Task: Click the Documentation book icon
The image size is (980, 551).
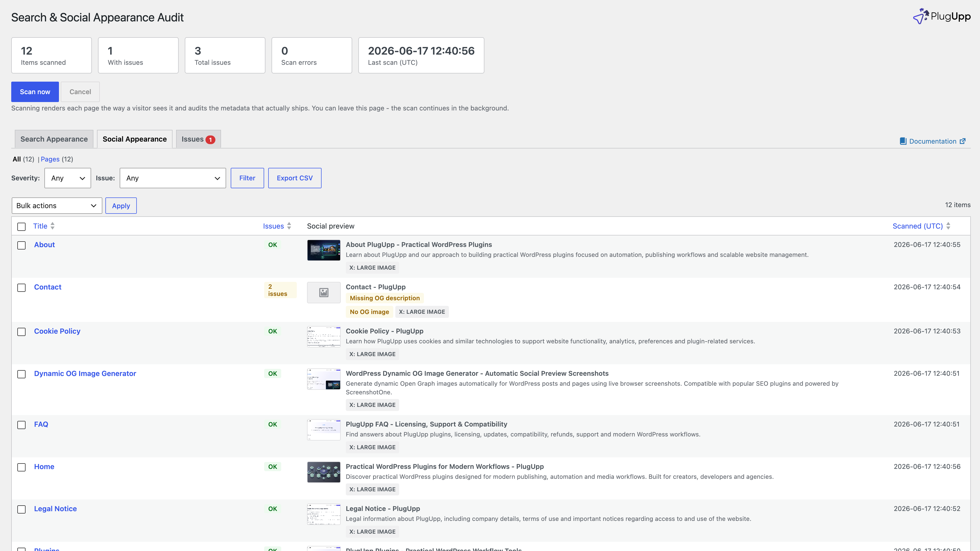Action: pos(903,141)
